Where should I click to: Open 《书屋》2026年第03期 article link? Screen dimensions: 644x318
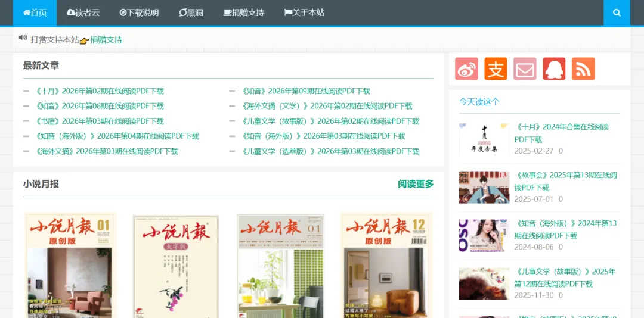[99, 121]
